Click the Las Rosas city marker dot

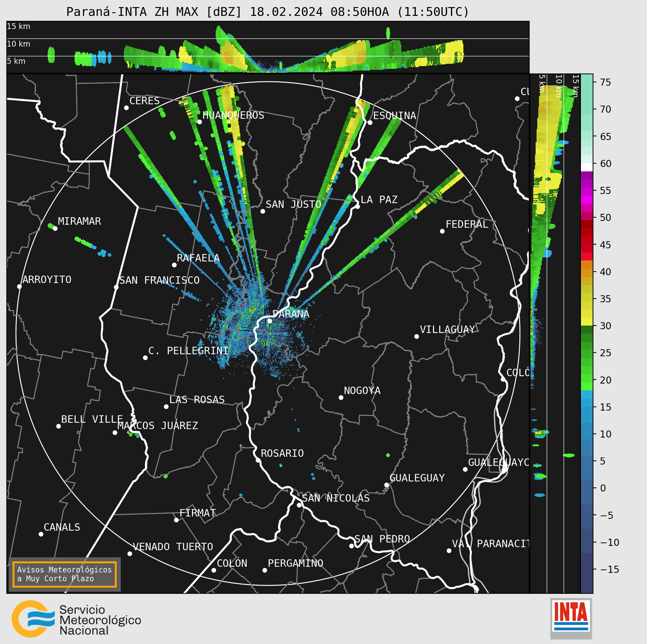(166, 407)
